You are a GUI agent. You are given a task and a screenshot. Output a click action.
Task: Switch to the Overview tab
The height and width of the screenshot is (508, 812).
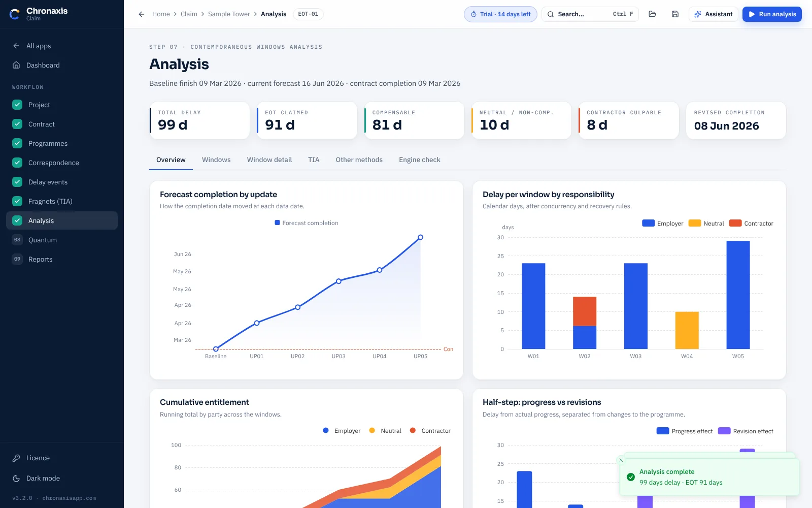point(171,160)
